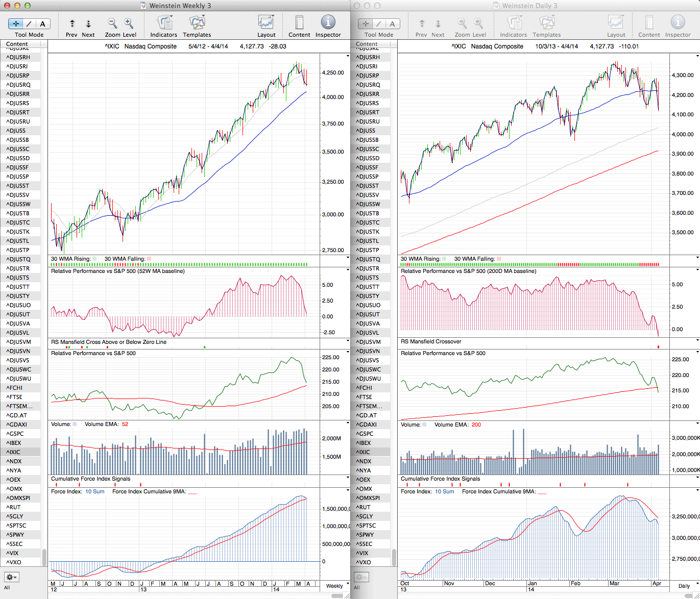Zoom out with the minus magnifier in Weekly toolbar
The image size is (700, 599).
coord(112,23)
